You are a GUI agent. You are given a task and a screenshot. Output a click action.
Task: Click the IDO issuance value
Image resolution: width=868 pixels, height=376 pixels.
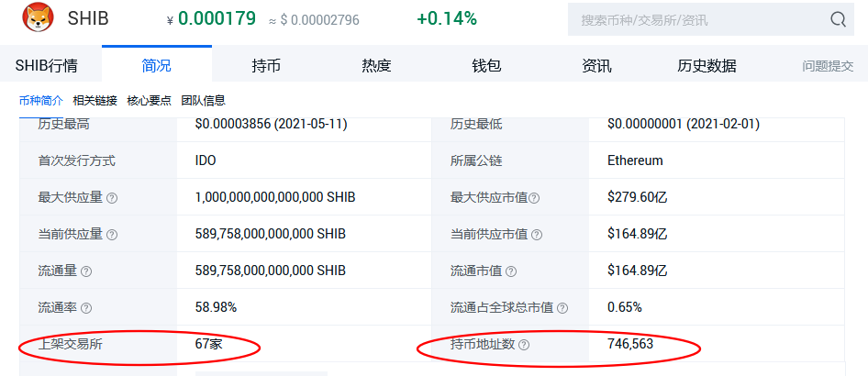[x=206, y=160]
